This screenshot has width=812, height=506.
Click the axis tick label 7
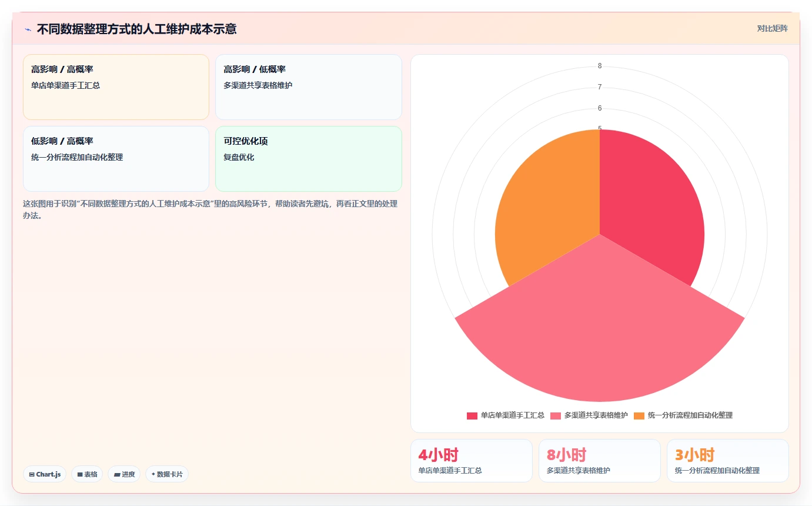[600, 87]
